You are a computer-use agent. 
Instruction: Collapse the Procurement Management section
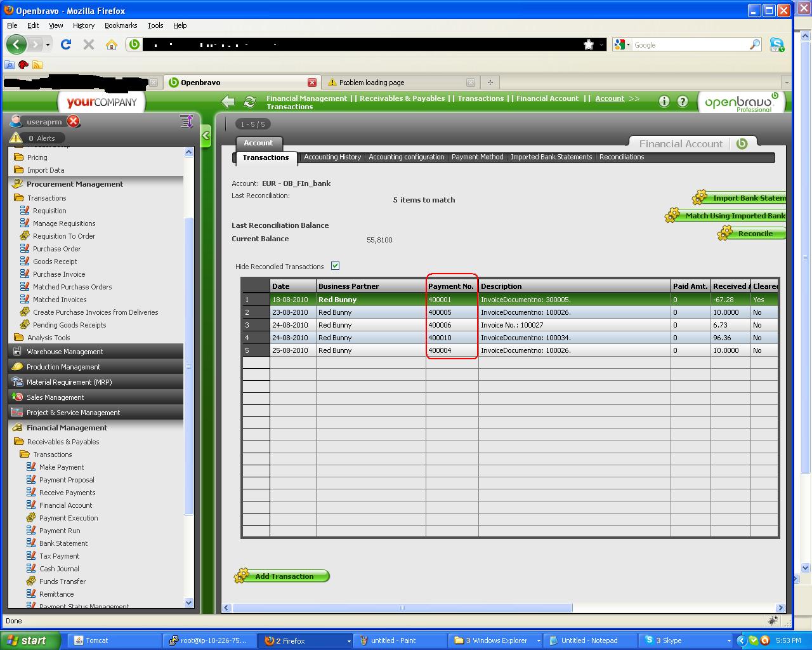tap(75, 184)
